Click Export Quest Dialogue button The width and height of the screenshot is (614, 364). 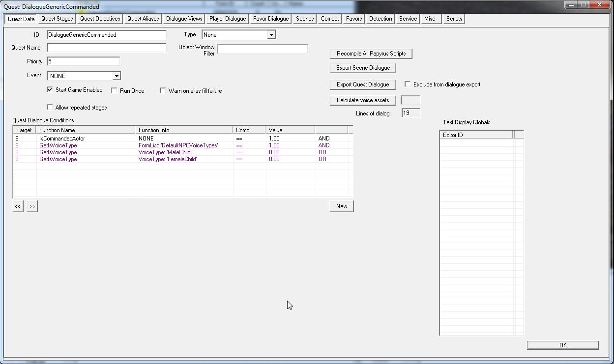[363, 84]
